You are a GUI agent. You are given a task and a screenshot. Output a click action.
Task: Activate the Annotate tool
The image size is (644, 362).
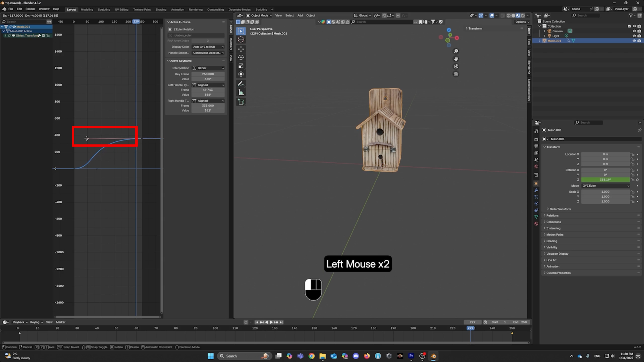point(241,84)
